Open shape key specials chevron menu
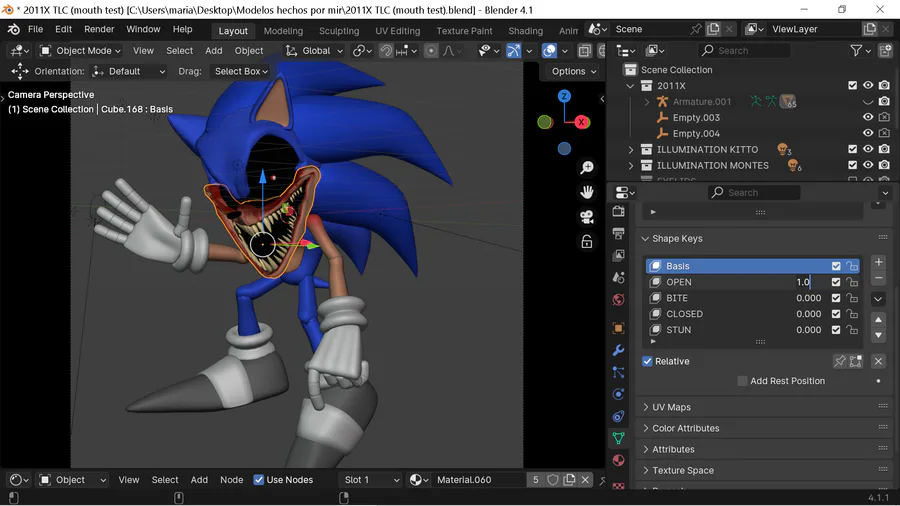Screen dimensions: 900x506 pyautogui.click(x=878, y=299)
